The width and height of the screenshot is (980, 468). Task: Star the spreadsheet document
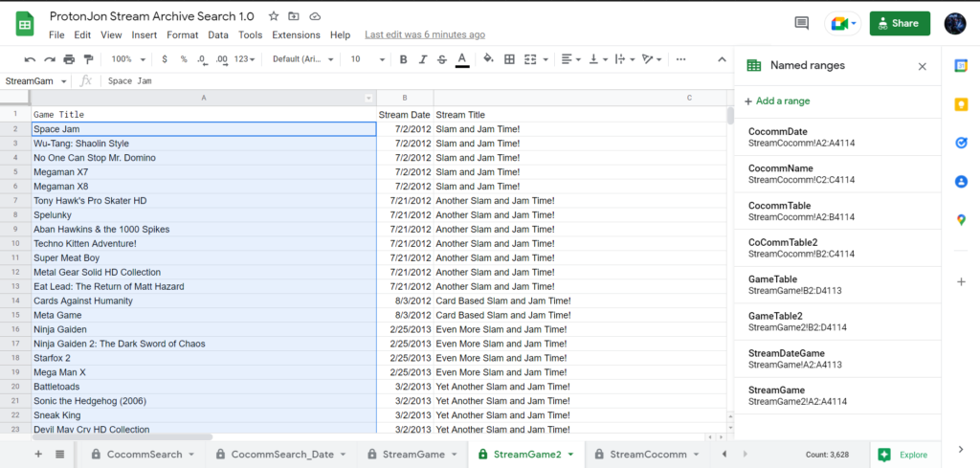coord(274,16)
